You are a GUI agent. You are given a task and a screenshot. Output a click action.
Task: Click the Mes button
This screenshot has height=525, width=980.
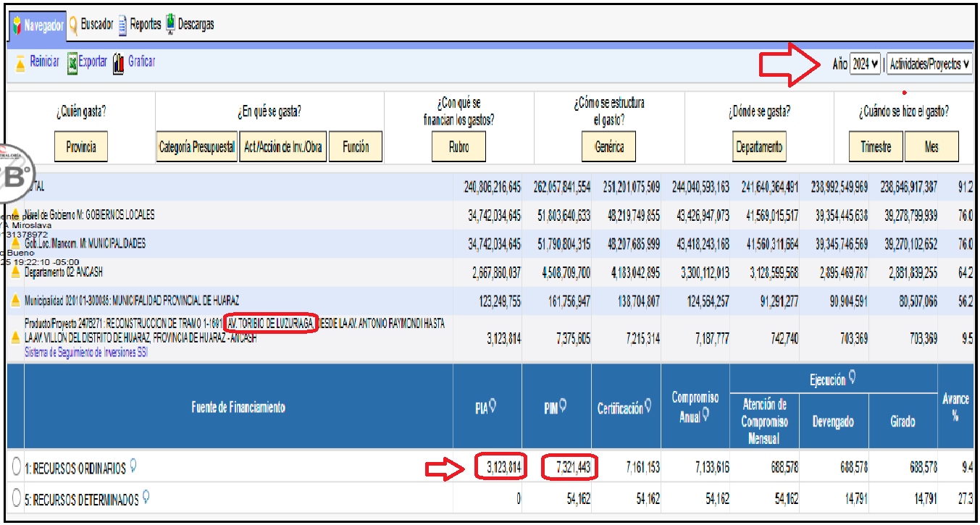click(931, 147)
